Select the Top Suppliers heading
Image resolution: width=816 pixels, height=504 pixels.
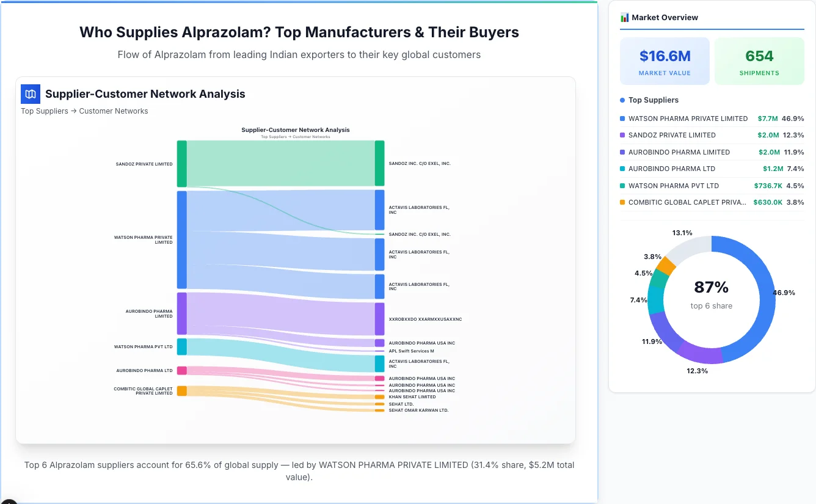coord(654,100)
